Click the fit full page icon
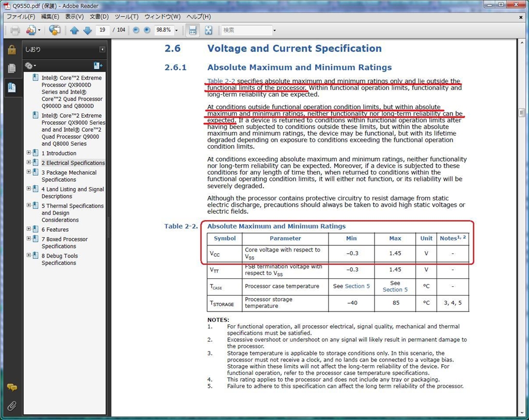The height and width of the screenshot is (420, 529). click(x=209, y=30)
